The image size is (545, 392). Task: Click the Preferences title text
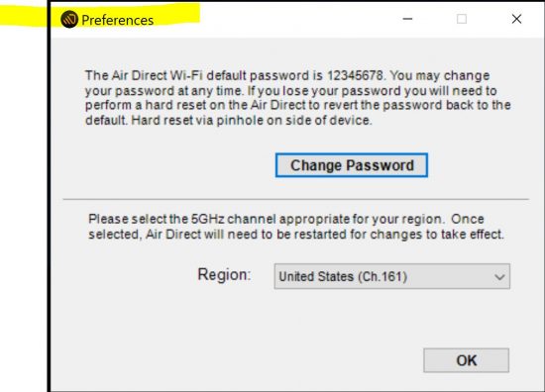click(x=118, y=20)
